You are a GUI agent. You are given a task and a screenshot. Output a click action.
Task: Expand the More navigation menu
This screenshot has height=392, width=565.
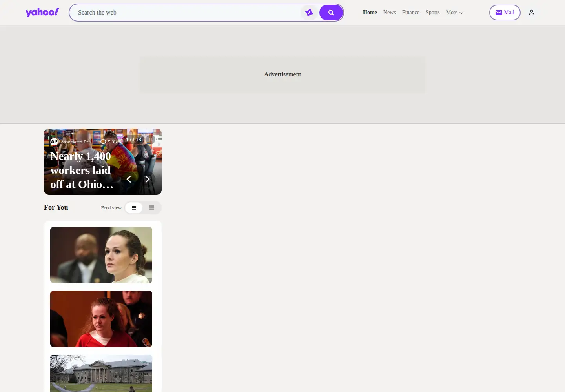coord(455,13)
